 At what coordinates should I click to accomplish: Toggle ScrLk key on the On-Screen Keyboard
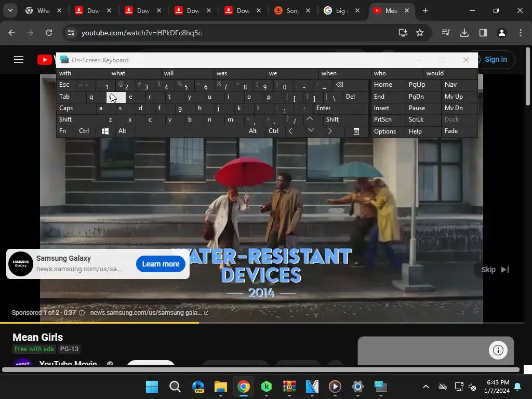coord(423,119)
